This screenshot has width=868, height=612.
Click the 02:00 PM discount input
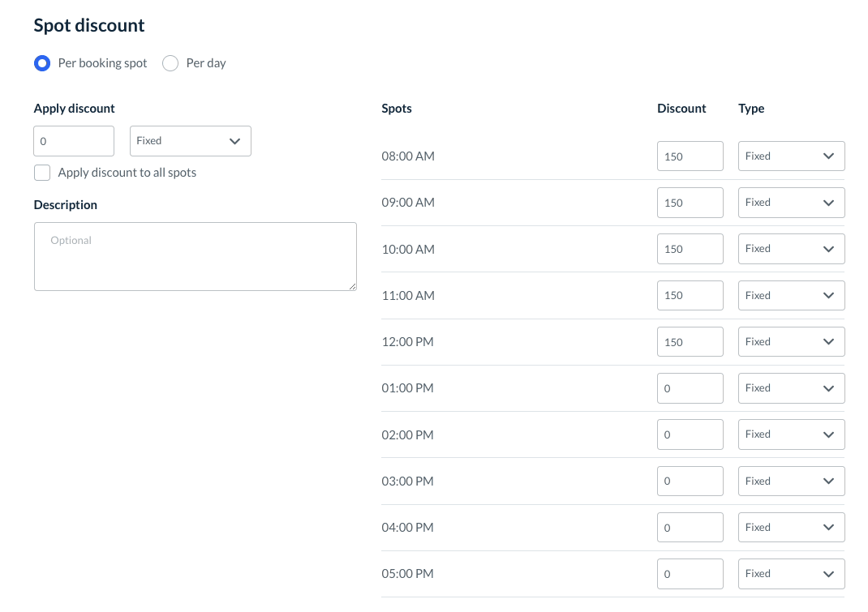tap(690, 434)
